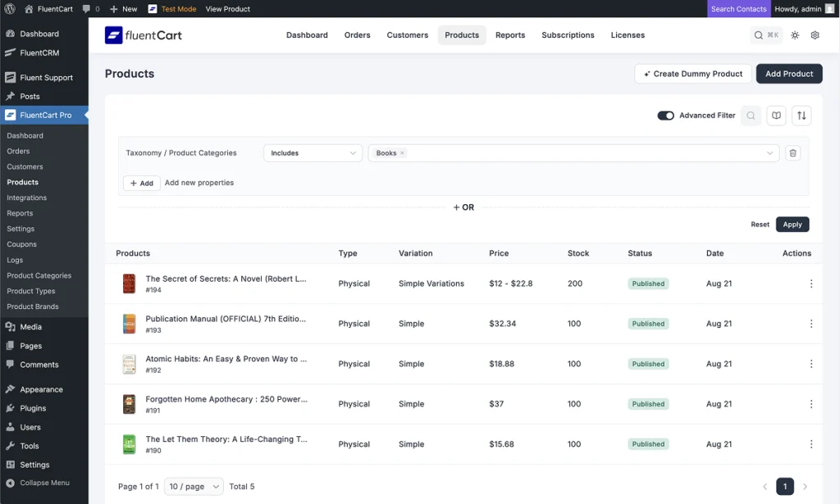Click The Let Them Theory book thumbnail
Viewport: 840px width, 504px height.
[x=129, y=444]
